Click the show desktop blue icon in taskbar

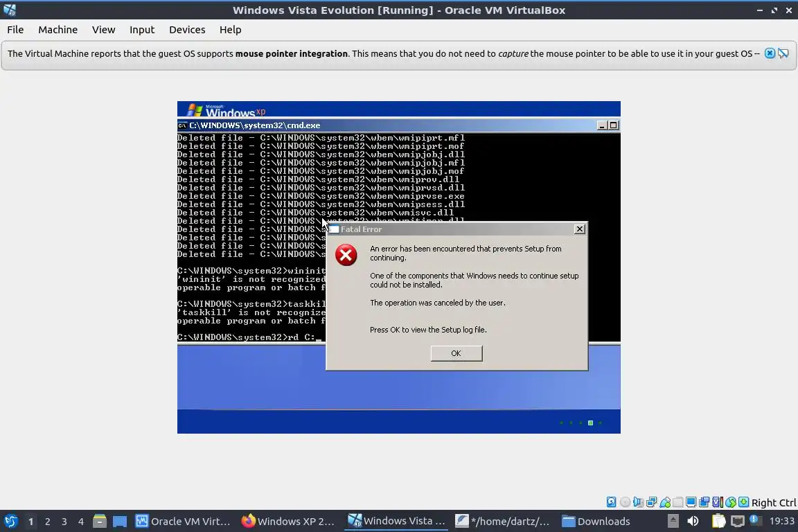[120, 522]
